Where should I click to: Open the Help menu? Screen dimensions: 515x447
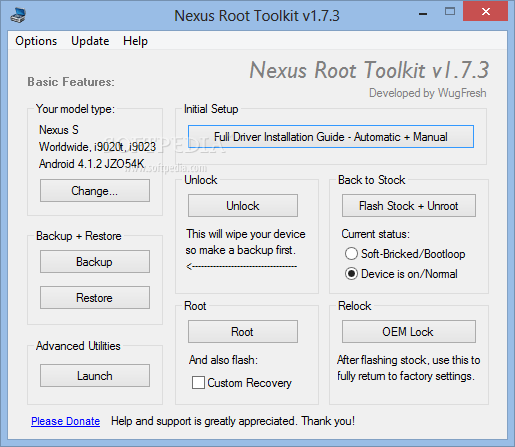[x=135, y=41]
